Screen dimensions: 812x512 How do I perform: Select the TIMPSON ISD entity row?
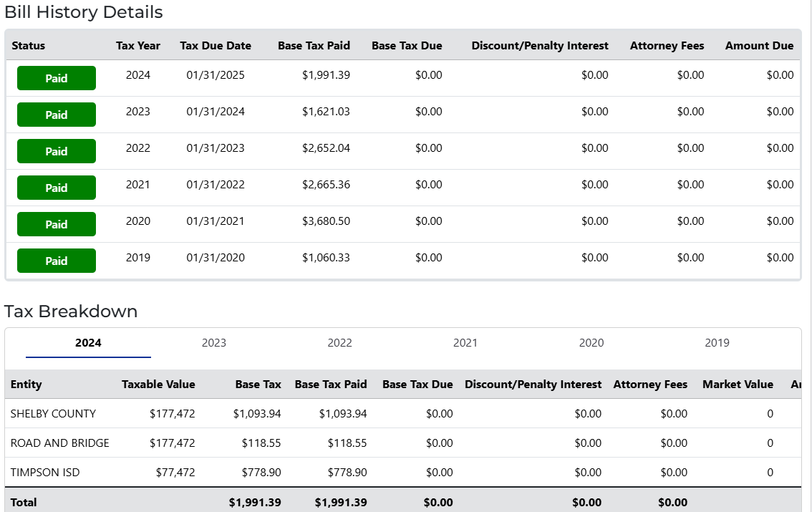point(45,472)
